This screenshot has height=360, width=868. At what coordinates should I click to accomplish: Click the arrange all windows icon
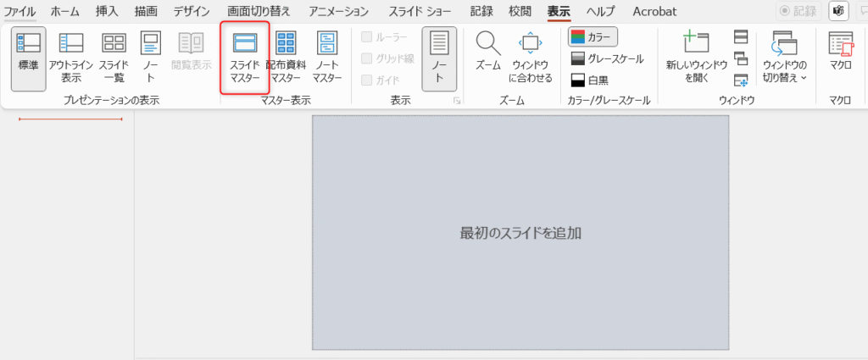tap(741, 36)
